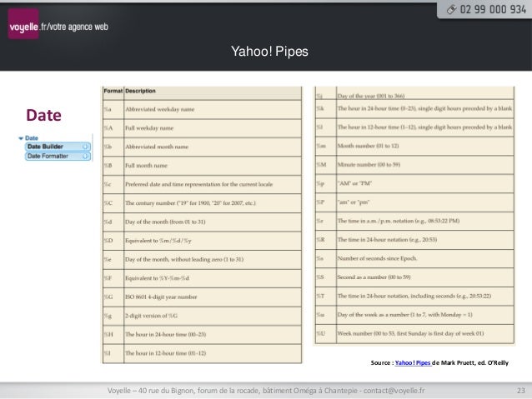Click the Yahoo! Pipes slide title
This screenshot has height=399, width=532.
click(269, 52)
